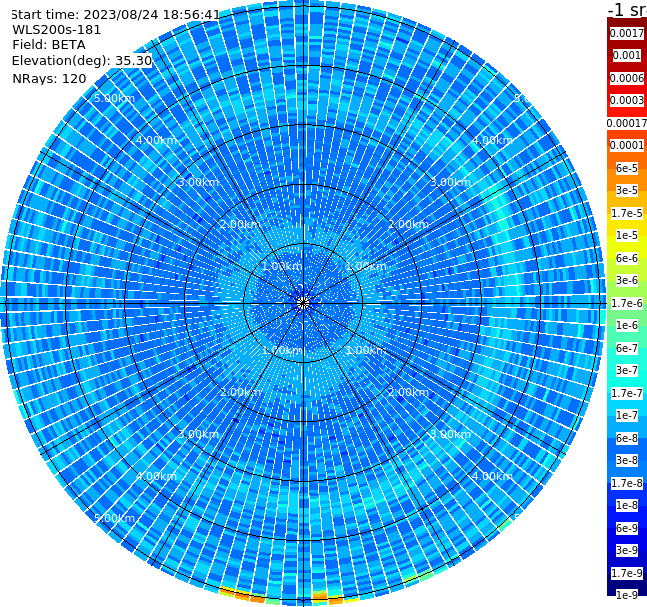Click the 3e-5 colorbar label
Viewport: 647px width, 607px height.
click(627, 190)
